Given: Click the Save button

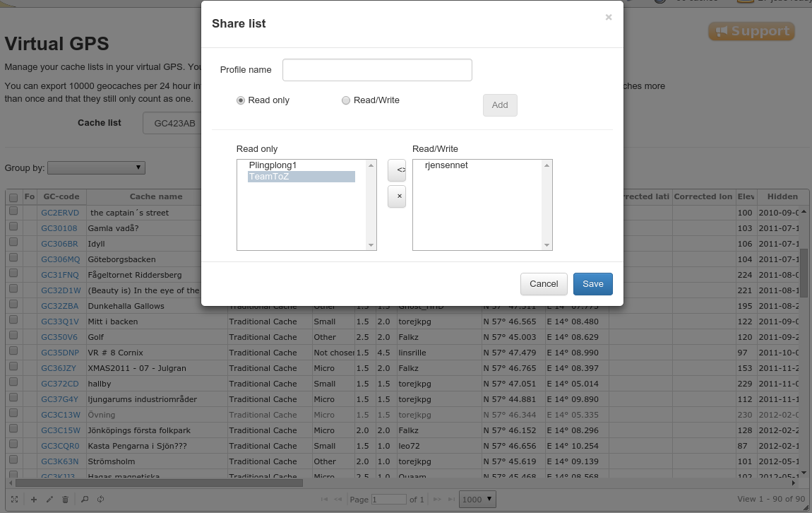Looking at the screenshot, I should (592, 284).
